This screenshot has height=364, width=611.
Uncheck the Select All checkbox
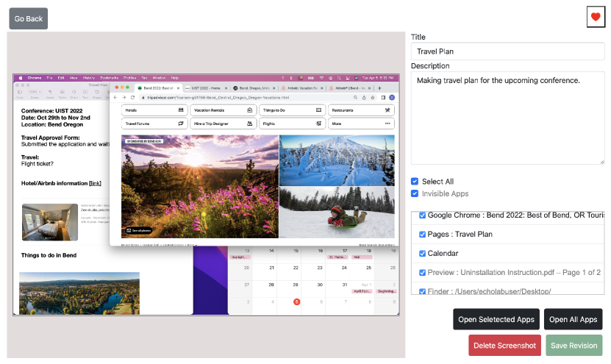(x=415, y=181)
